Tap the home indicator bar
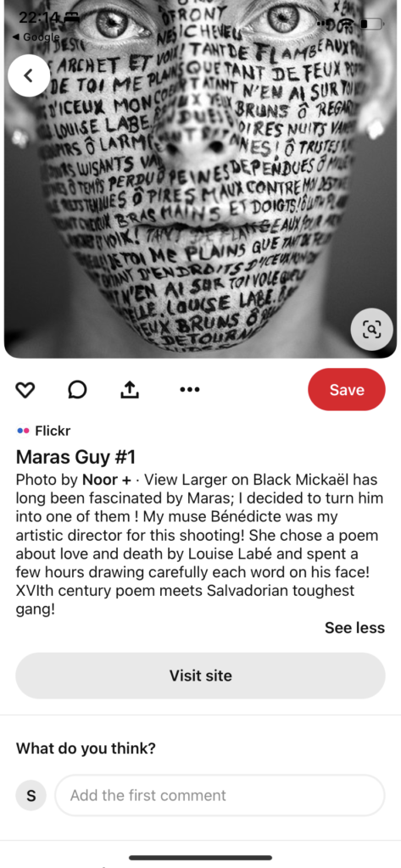401x868 pixels. pos(200,858)
